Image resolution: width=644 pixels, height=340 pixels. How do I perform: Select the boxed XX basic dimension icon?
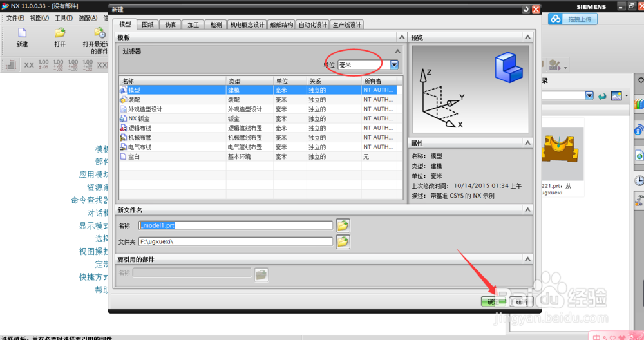coord(102,65)
